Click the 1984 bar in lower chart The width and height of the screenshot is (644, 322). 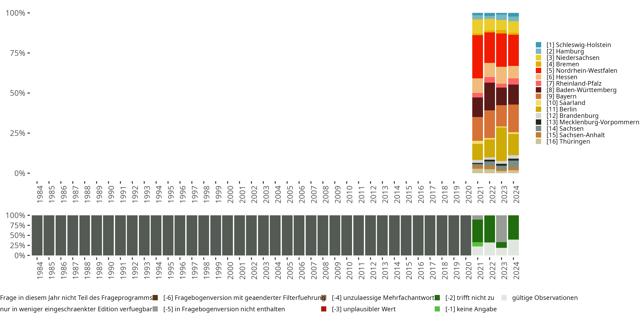(x=37, y=235)
